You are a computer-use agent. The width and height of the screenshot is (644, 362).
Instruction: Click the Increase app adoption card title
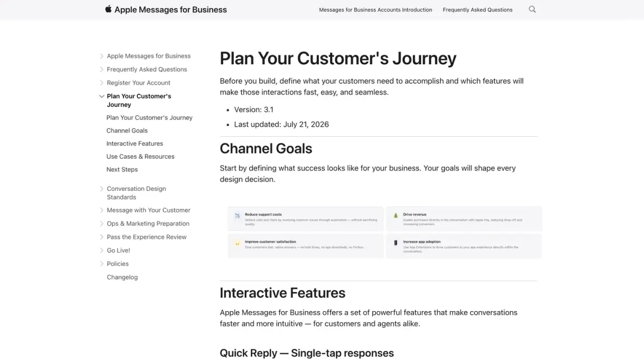422,242
